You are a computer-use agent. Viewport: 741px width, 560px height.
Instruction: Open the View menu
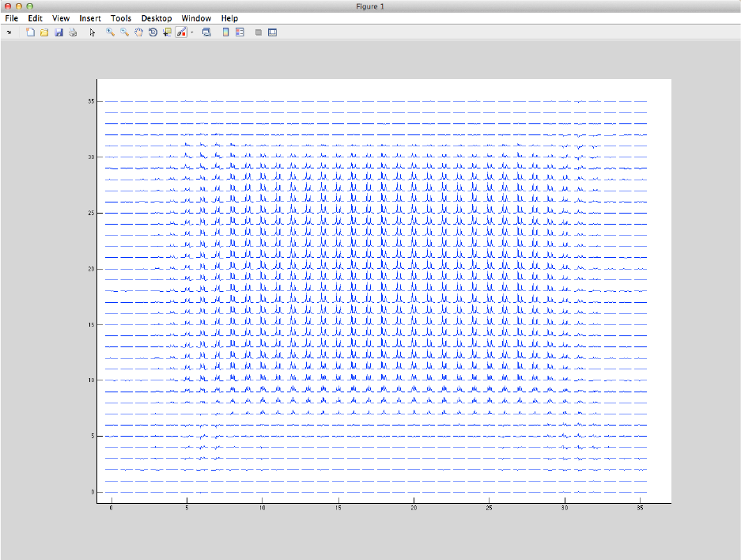[61, 18]
